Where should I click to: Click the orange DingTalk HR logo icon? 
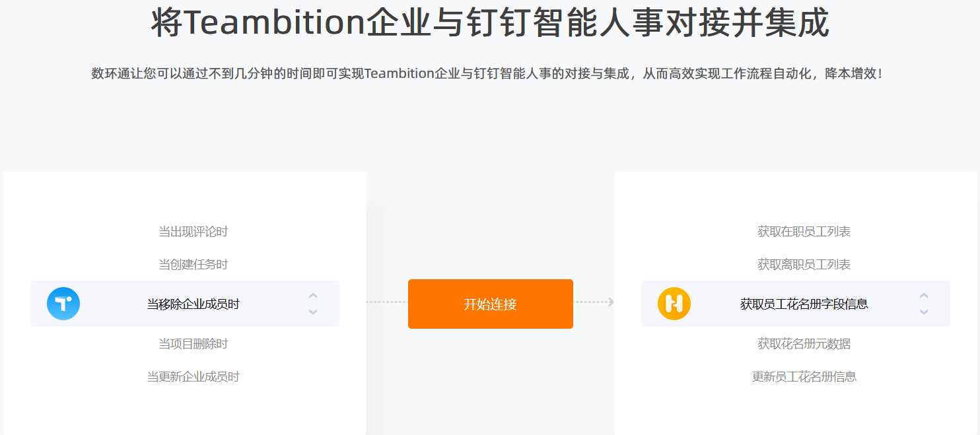tap(674, 304)
